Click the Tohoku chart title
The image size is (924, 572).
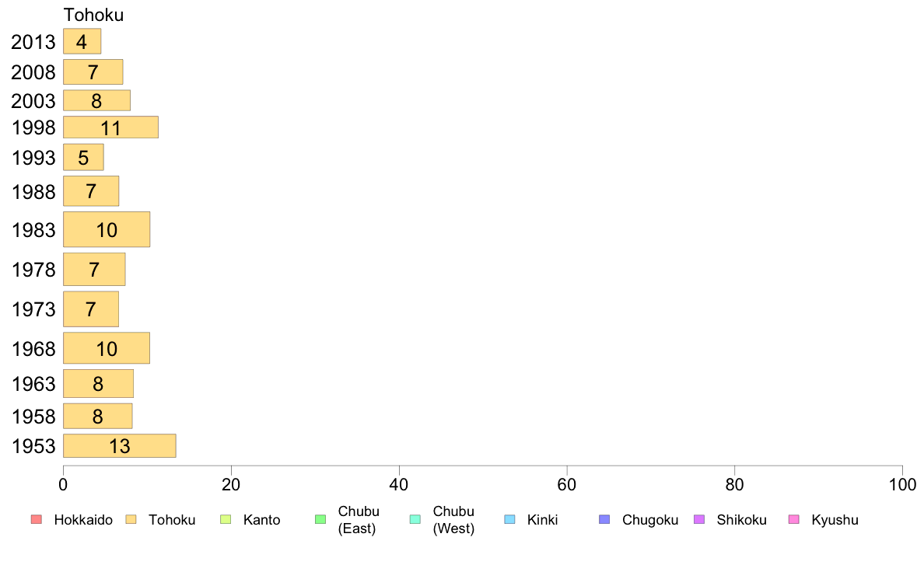(93, 15)
